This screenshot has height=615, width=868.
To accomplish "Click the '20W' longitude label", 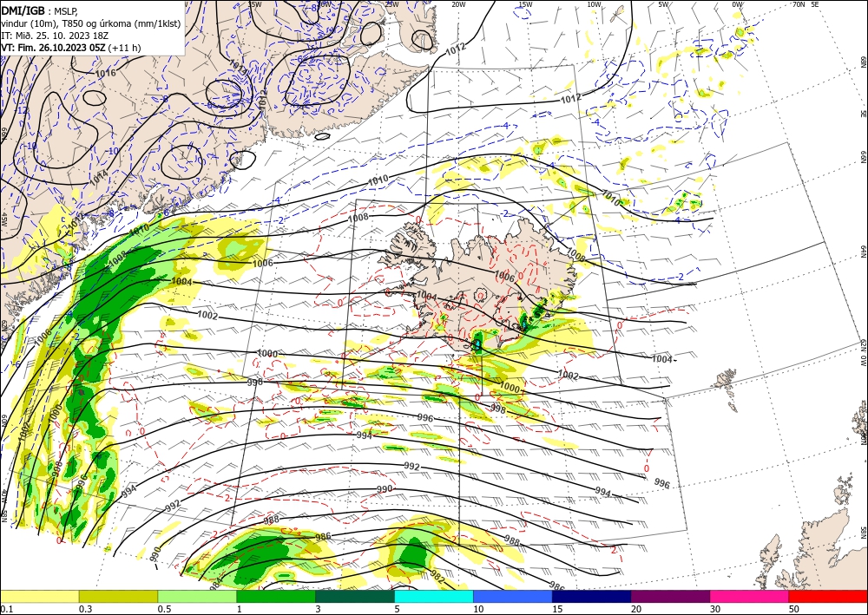I will point(457,4).
